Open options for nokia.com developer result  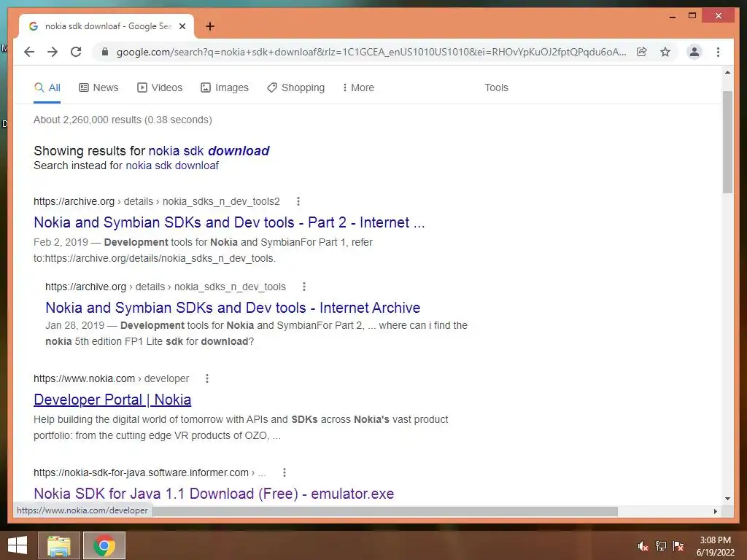coord(206,378)
